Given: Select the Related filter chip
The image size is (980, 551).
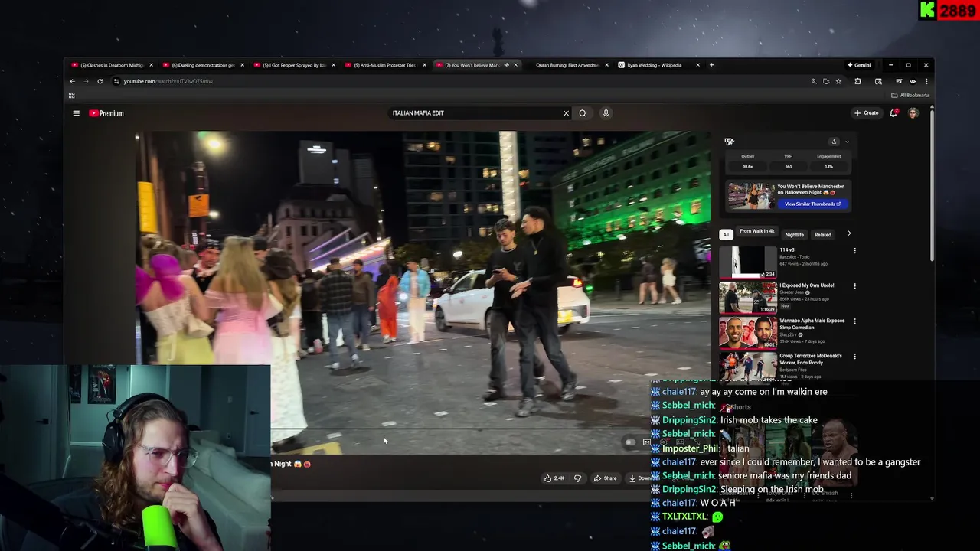Looking at the screenshot, I should [x=823, y=234].
